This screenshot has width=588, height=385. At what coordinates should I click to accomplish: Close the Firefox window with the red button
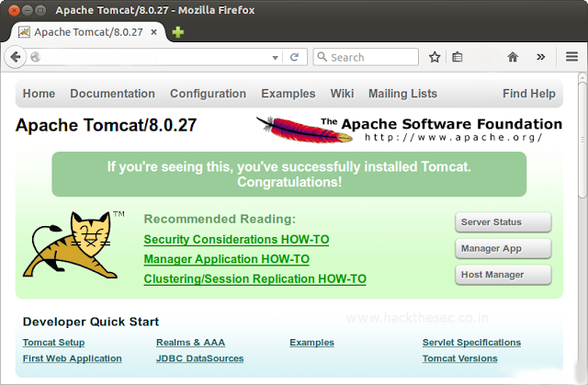[x=14, y=10]
